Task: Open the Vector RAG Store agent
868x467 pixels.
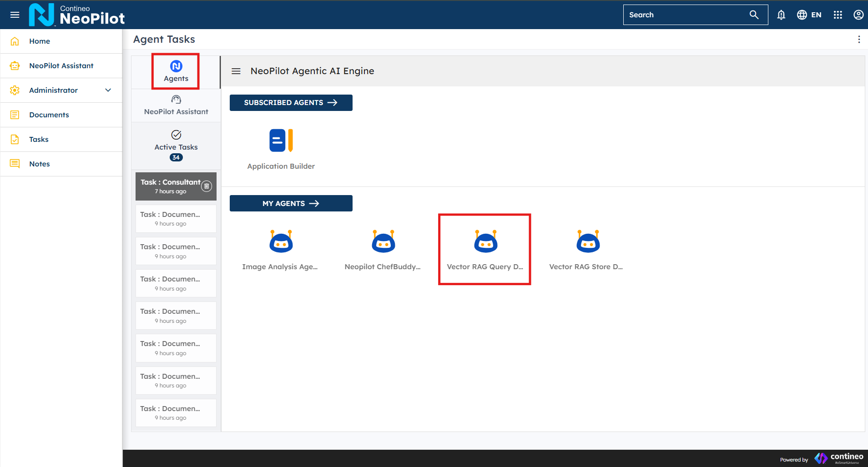Action: pos(588,242)
